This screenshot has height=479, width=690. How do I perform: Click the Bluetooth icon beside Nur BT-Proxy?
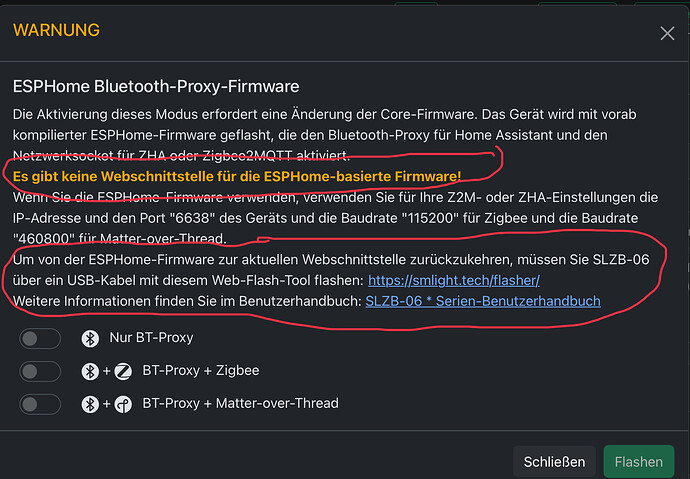point(89,338)
